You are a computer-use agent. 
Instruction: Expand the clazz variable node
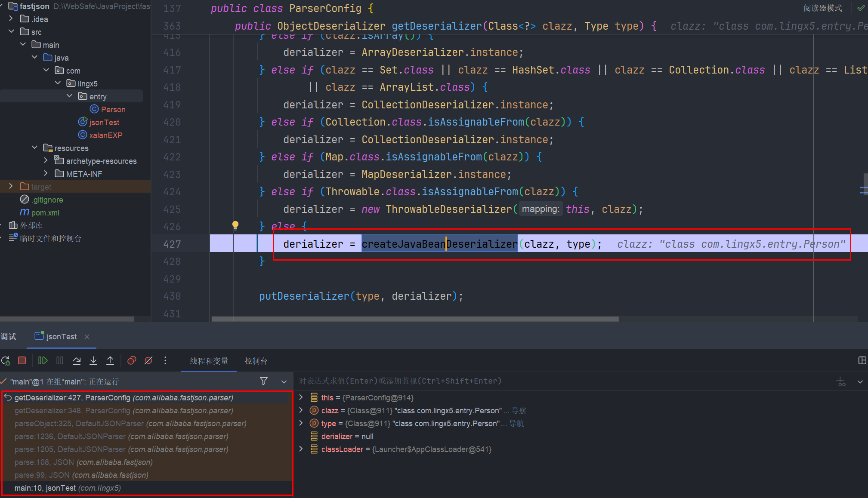coord(301,410)
